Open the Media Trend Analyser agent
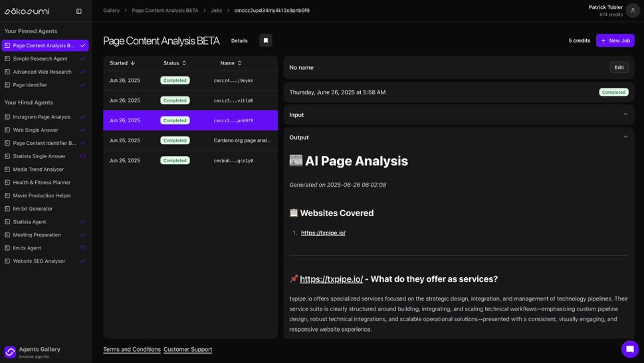 [x=38, y=170]
